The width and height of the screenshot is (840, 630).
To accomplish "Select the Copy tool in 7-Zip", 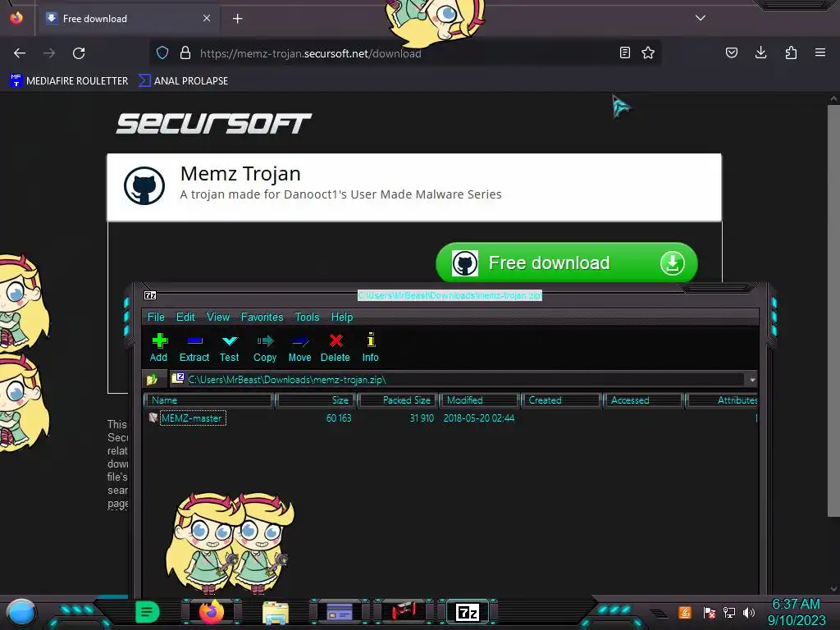I will point(265,347).
